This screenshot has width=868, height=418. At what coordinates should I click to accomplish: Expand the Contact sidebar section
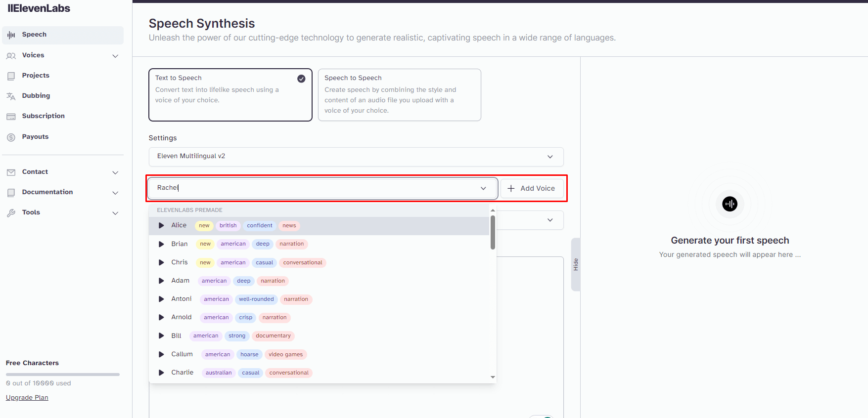click(115, 172)
